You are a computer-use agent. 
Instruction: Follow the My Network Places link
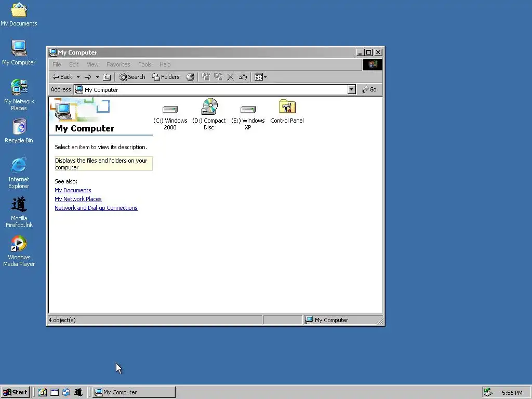pos(78,199)
